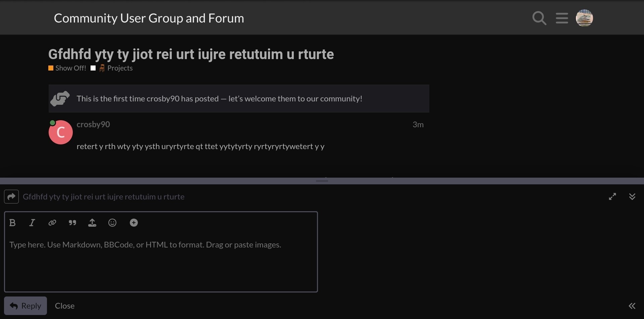The height and width of the screenshot is (319, 644).
Task: Upload a file using the upload icon
Action: [92, 223]
